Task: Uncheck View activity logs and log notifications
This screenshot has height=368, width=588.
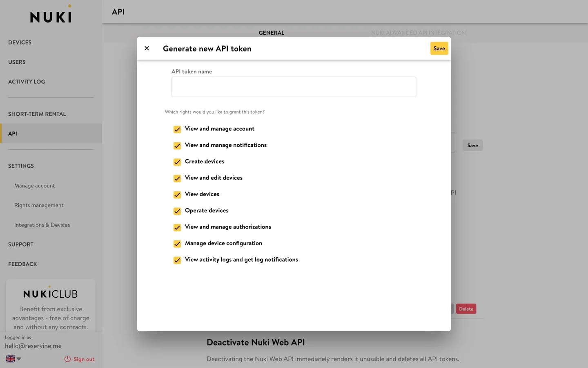Action: [x=177, y=260]
